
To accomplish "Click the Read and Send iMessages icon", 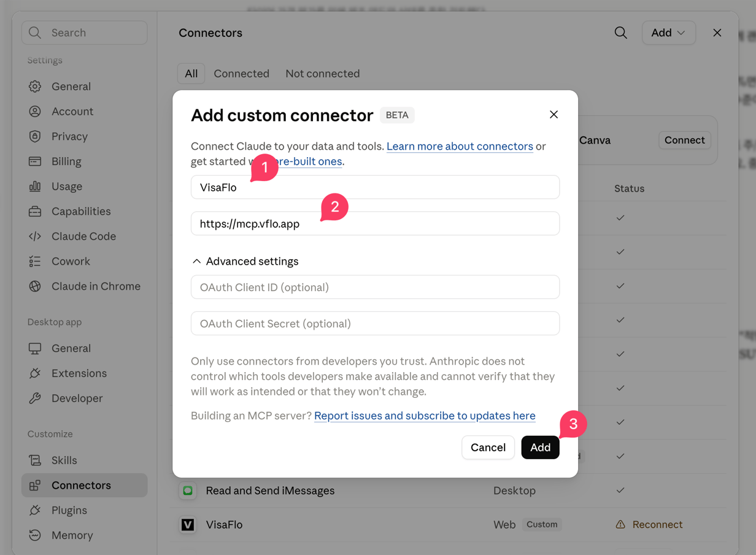I will pyautogui.click(x=188, y=491).
